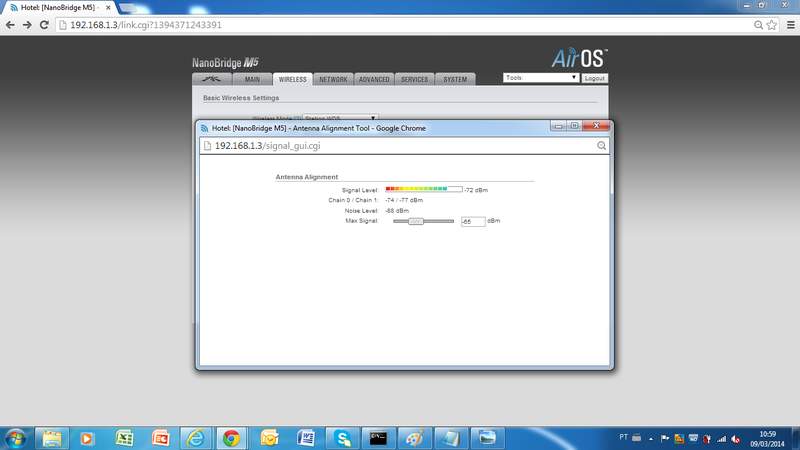This screenshot has height=450, width=800.
Task: Click the zoom magnifier icon in popup address bar
Action: click(602, 146)
